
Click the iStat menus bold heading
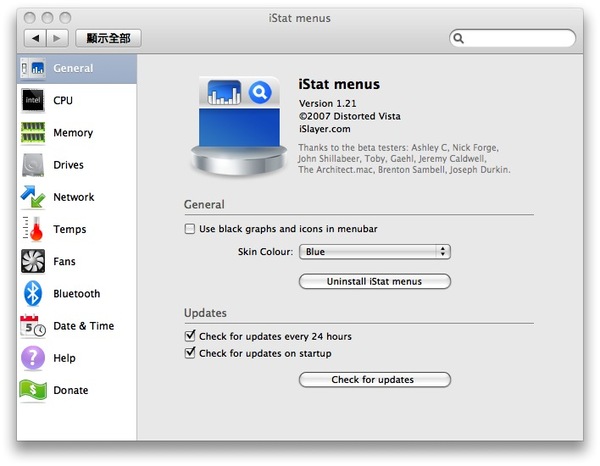click(339, 84)
